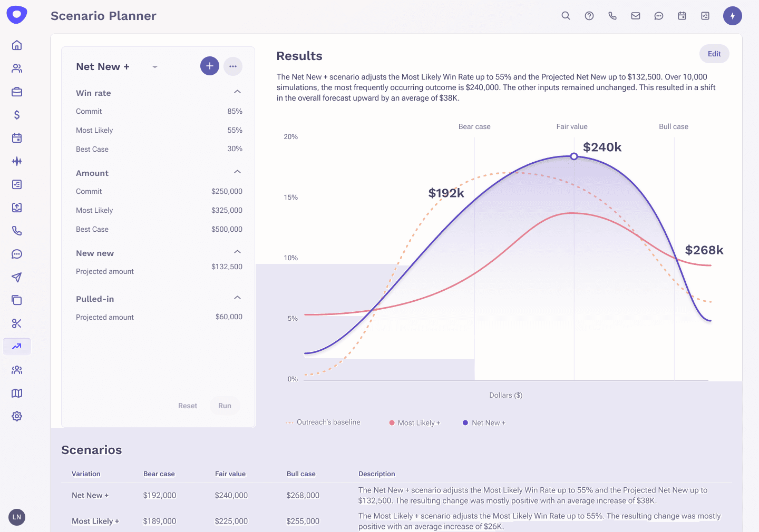
Task: Click the scissors snippets icon in sidebar
Action: (x=17, y=323)
